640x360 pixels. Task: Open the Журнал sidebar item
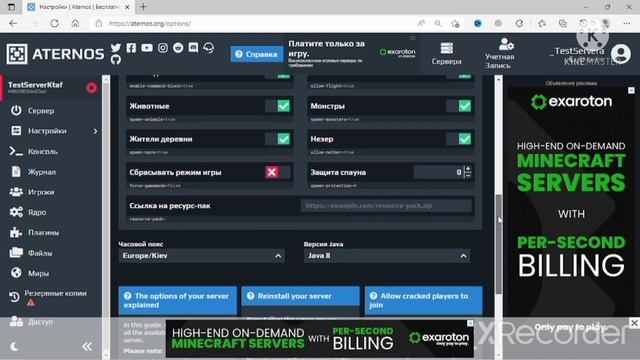pyautogui.click(x=42, y=172)
